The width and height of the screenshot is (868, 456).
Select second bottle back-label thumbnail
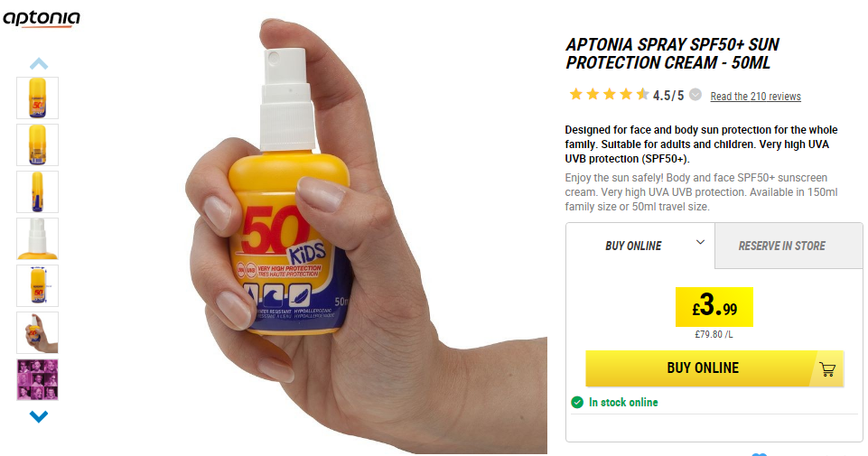[x=37, y=145]
